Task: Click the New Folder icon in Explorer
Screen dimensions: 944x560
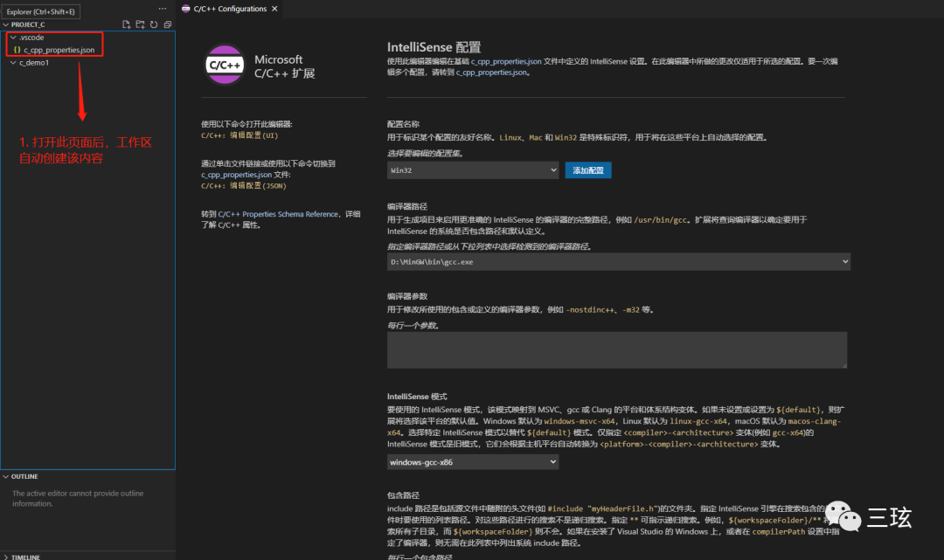Action: pos(140,24)
